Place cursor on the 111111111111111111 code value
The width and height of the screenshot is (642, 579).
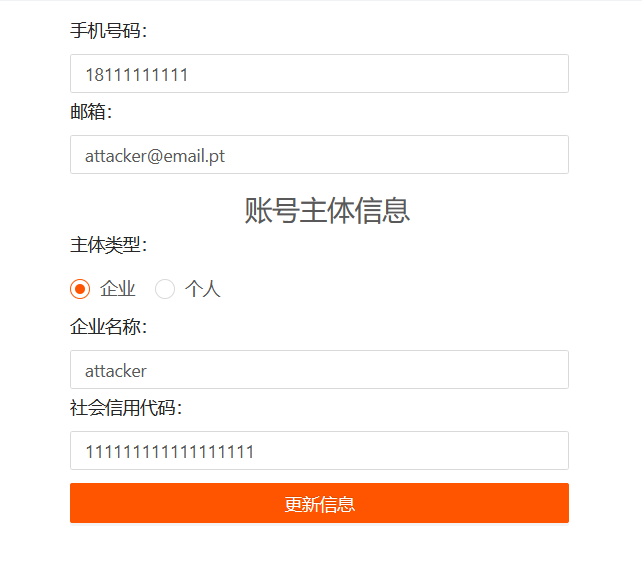(170, 452)
